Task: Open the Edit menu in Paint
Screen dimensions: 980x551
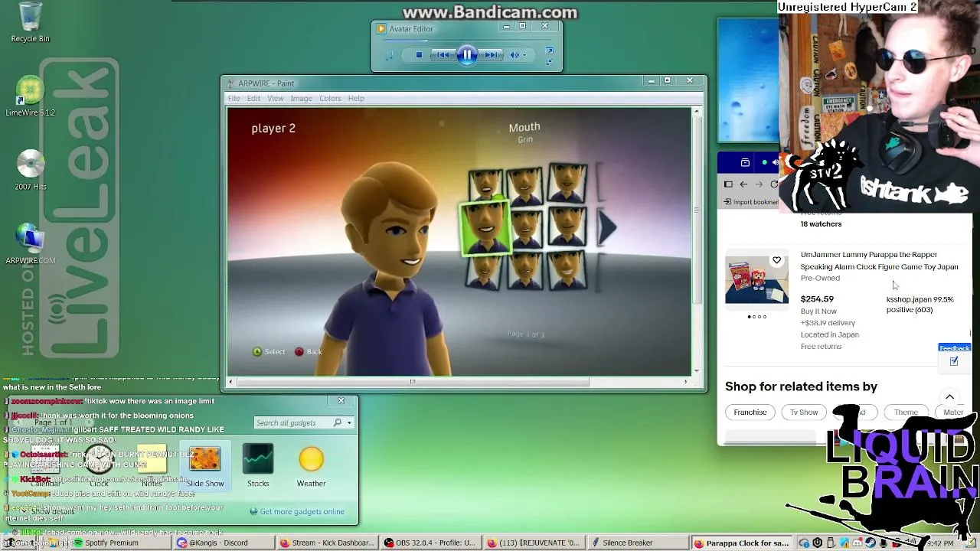Action: (x=253, y=98)
